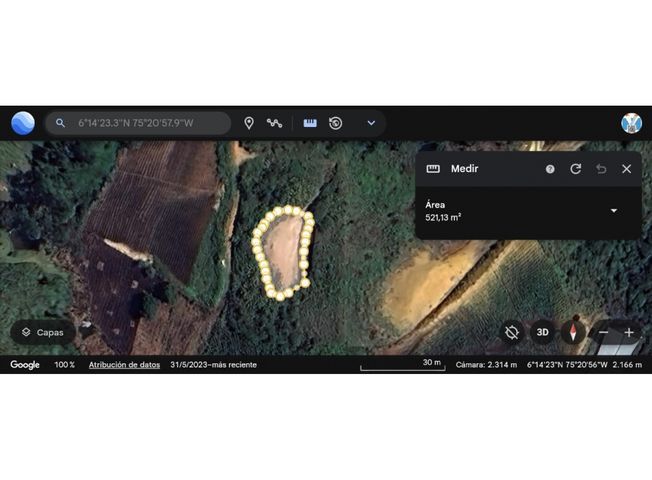Select the draw path tool icon

274,123
